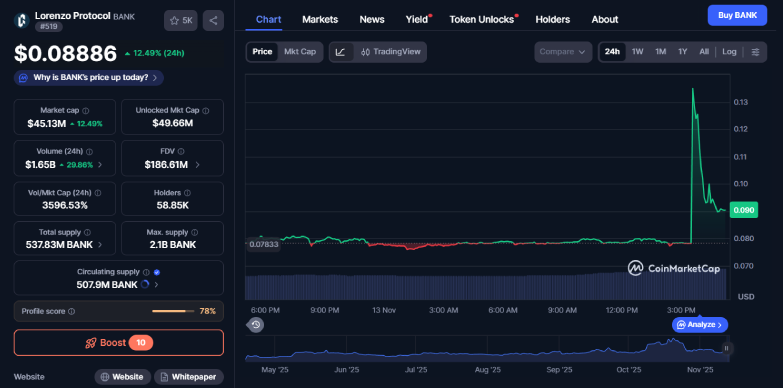
Task: Select All time range
Action: coord(704,52)
